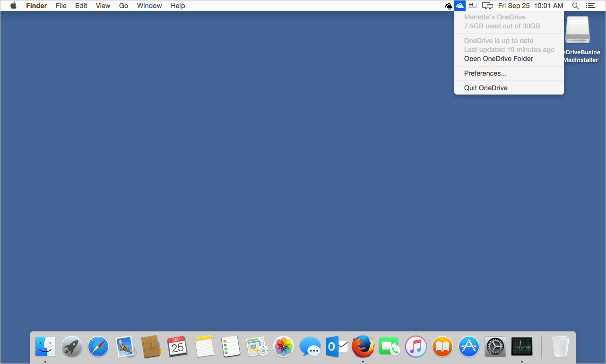The width and height of the screenshot is (606, 364).
Task: Open Contacts book icon in Dock
Action: click(152, 347)
